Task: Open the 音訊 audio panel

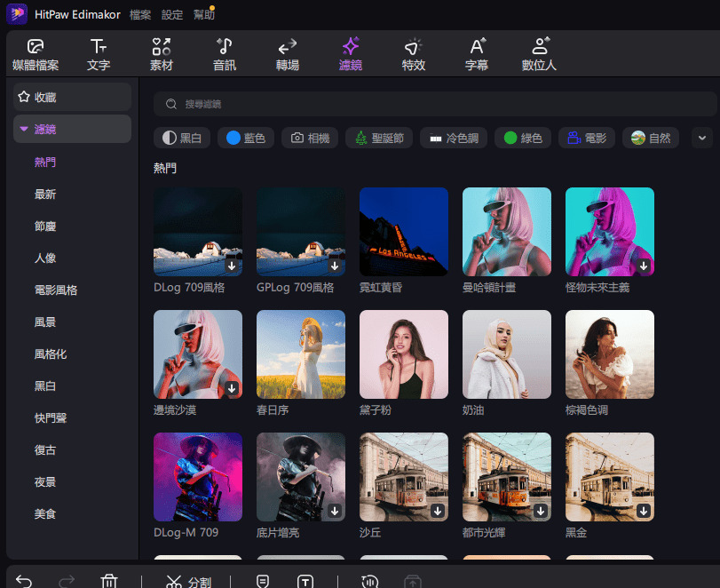Action: [x=225, y=54]
